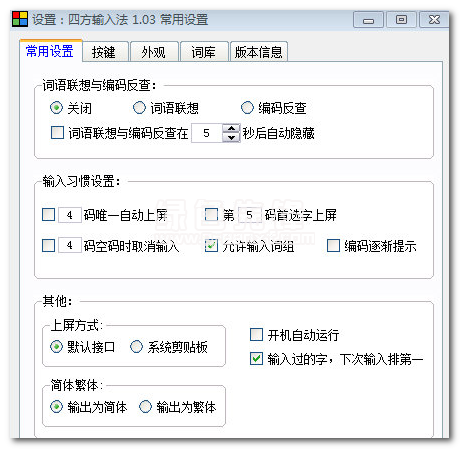Image resolution: width=460 pixels, height=449 pixels.
Task: Switch to the 按键 tab
Action: 105,52
